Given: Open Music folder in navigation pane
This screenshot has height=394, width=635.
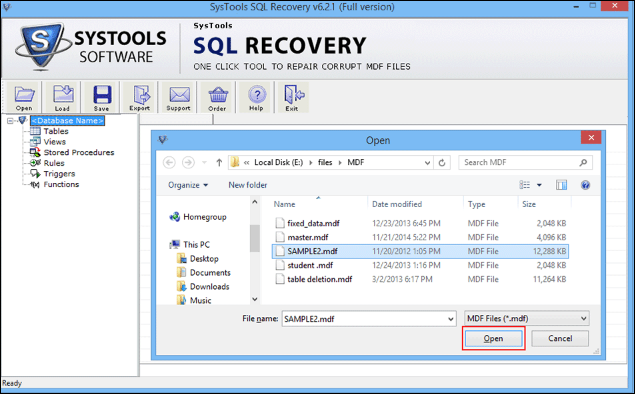Looking at the screenshot, I should coord(194,300).
